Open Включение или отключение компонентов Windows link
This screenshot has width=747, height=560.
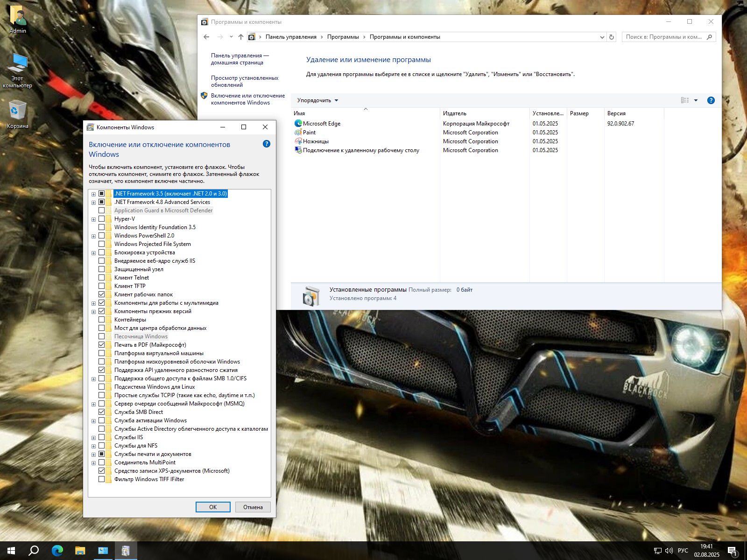pos(247,99)
